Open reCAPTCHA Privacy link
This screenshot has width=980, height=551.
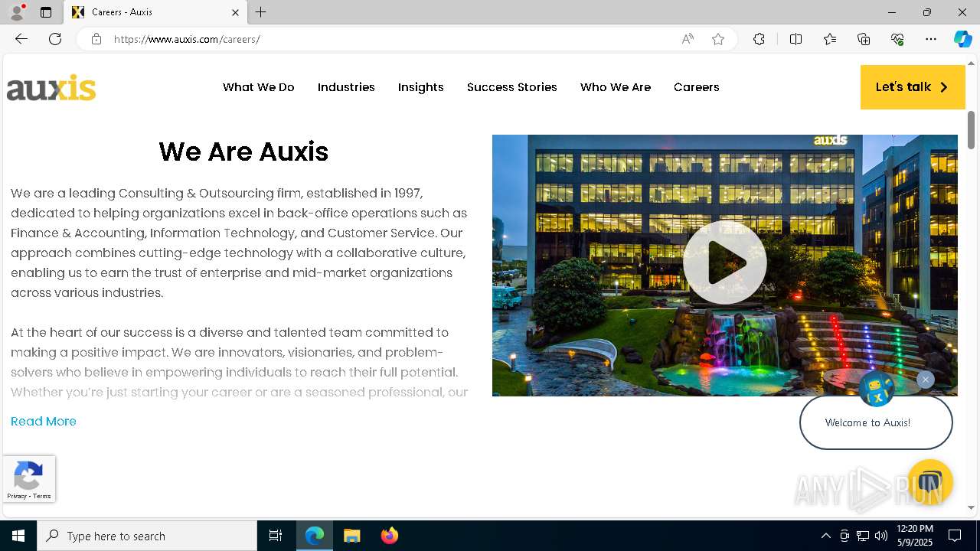tap(17, 497)
